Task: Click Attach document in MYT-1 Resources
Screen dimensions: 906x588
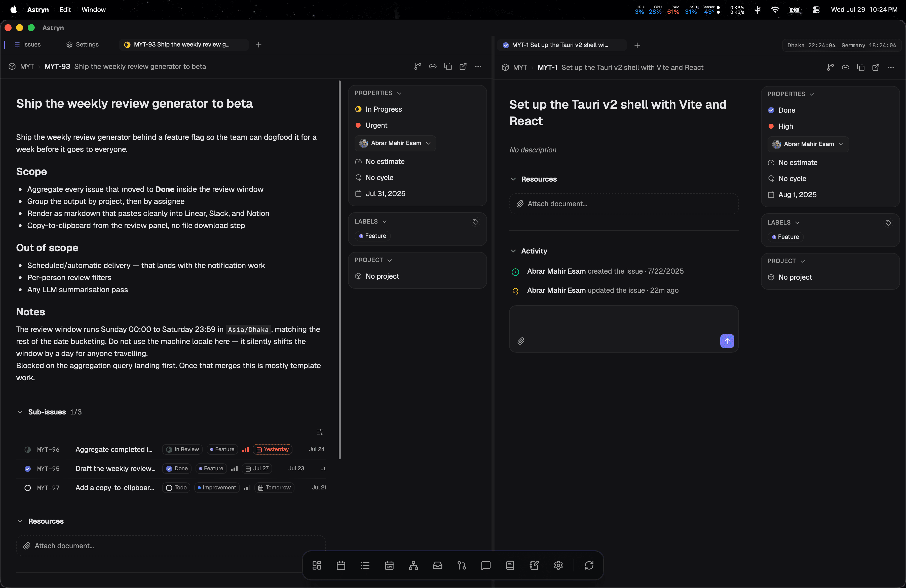Action: 624,204
